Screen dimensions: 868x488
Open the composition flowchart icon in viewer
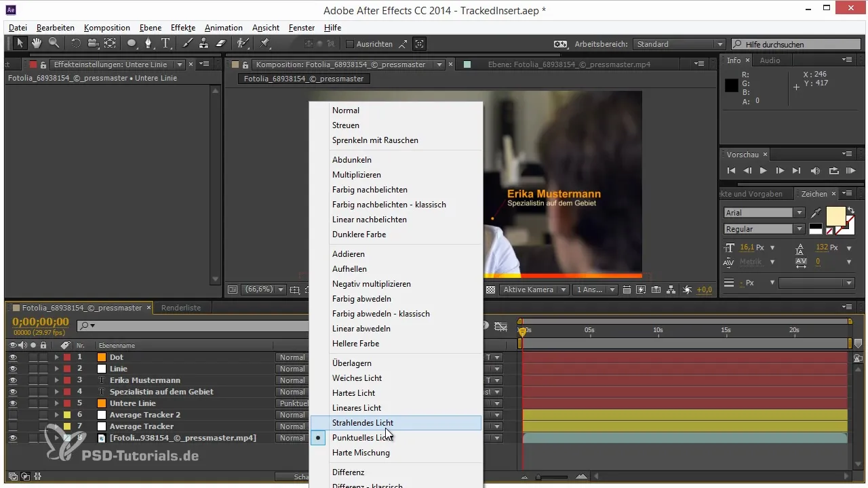[671, 289]
